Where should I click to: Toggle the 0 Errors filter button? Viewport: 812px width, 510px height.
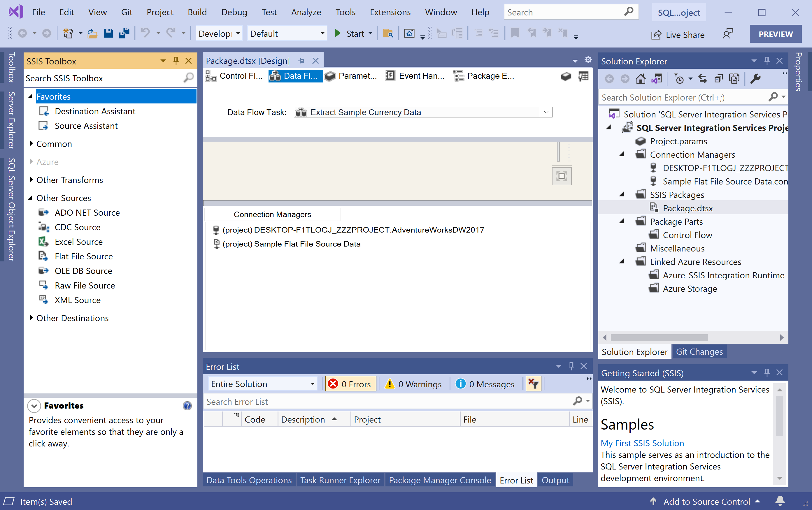[x=350, y=384]
